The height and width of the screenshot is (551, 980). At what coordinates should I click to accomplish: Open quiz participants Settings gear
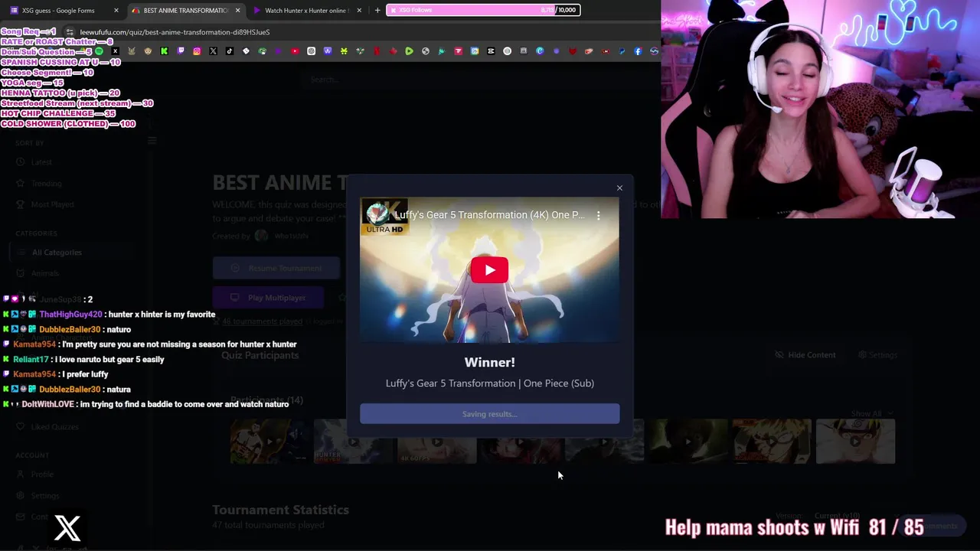tap(878, 355)
